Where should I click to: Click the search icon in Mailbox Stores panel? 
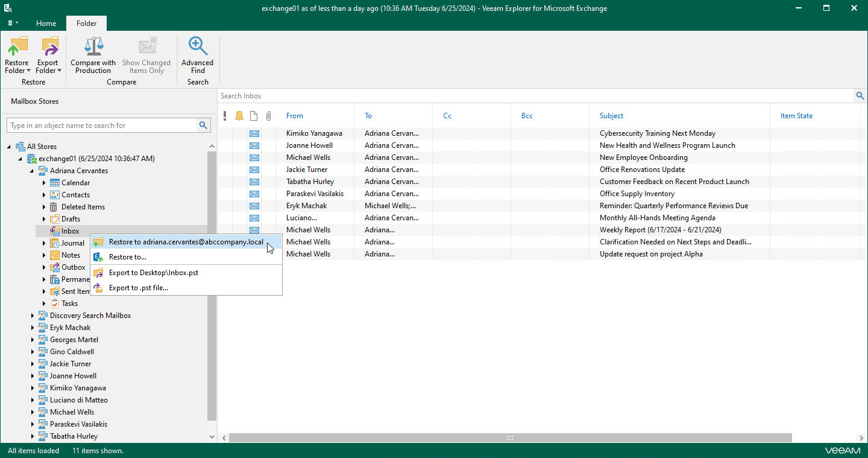click(x=204, y=125)
